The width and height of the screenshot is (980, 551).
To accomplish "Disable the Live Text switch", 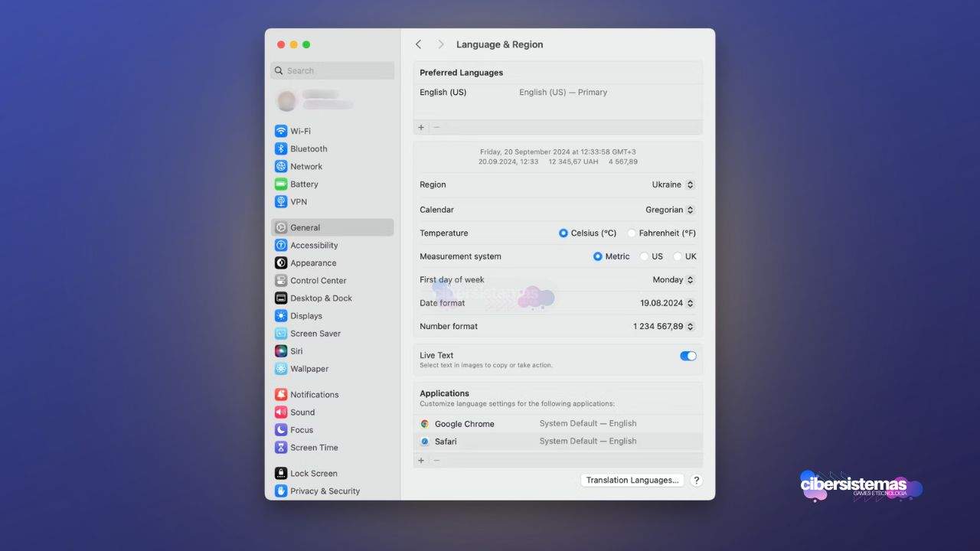I will (x=688, y=356).
